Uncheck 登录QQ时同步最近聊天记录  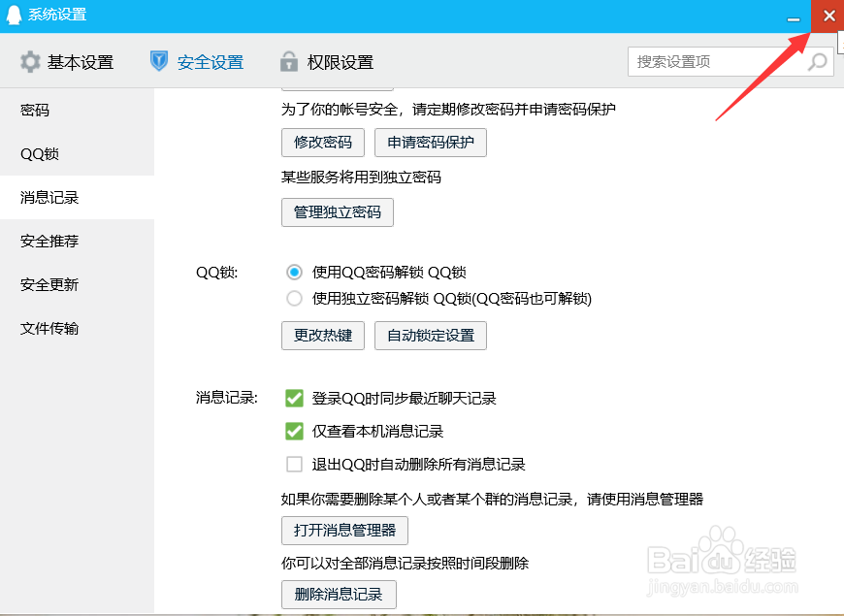tap(294, 399)
